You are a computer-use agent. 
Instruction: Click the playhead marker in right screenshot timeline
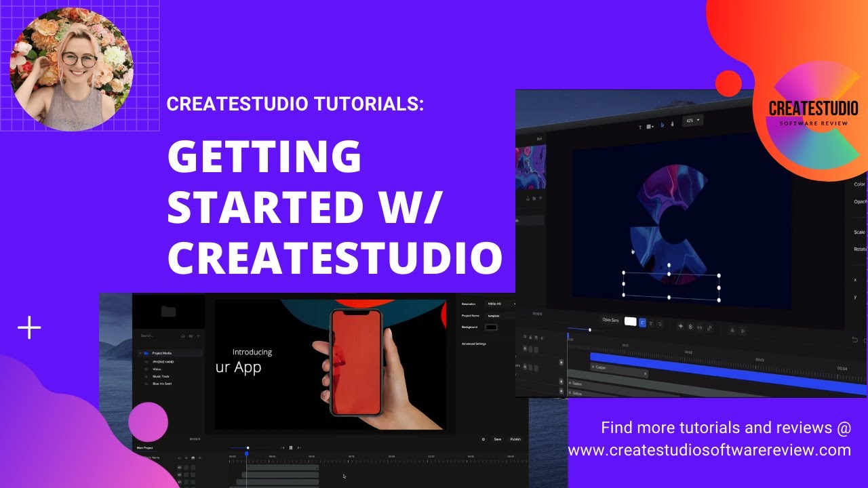568,335
